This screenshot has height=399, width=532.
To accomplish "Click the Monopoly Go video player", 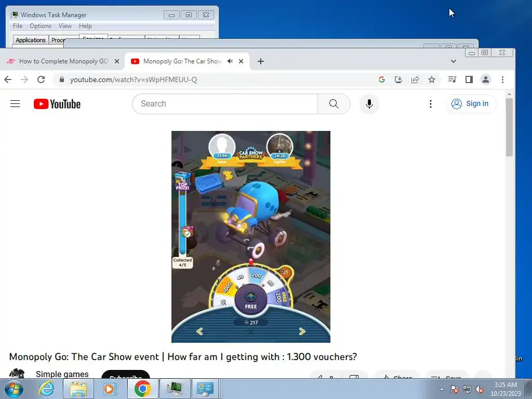I will click(x=251, y=237).
